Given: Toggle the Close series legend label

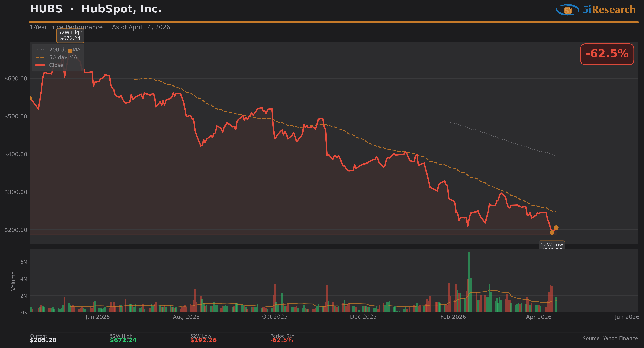Looking at the screenshot, I should (x=56, y=65).
